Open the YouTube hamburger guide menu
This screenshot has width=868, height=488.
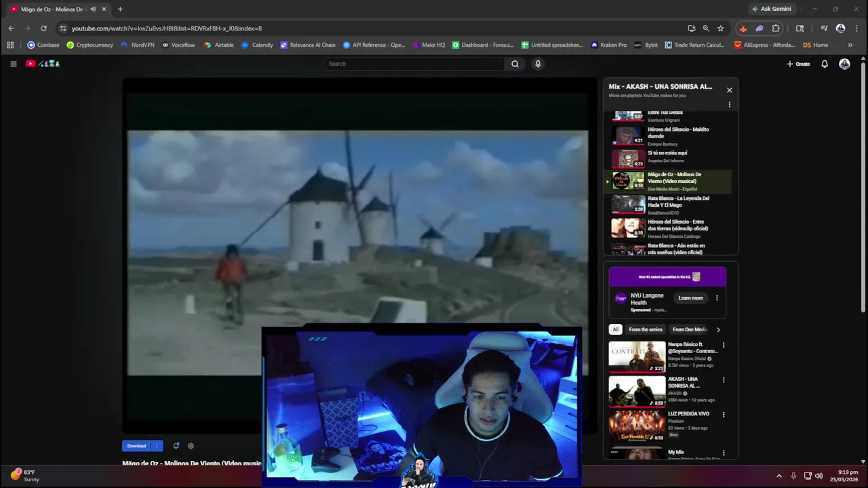tap(13, 64)
